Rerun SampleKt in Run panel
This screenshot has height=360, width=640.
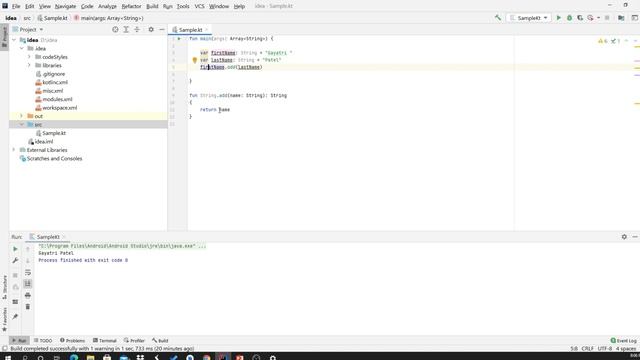click(15, 249)
